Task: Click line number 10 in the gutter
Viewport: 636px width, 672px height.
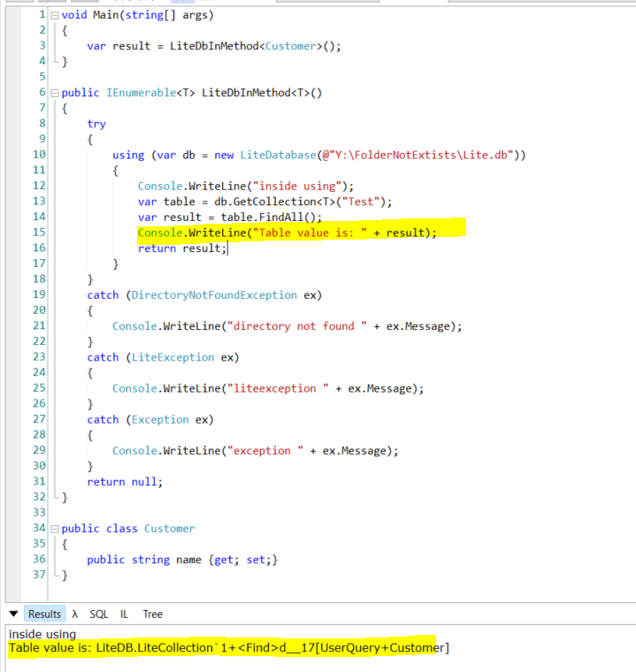Action: [x=39, y=154]
